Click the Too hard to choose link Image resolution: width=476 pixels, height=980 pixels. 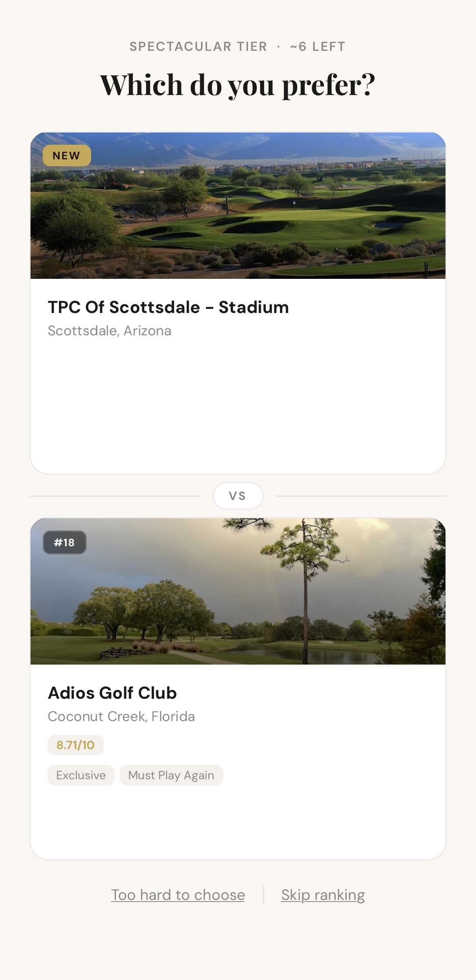click(x=178, y=895)
